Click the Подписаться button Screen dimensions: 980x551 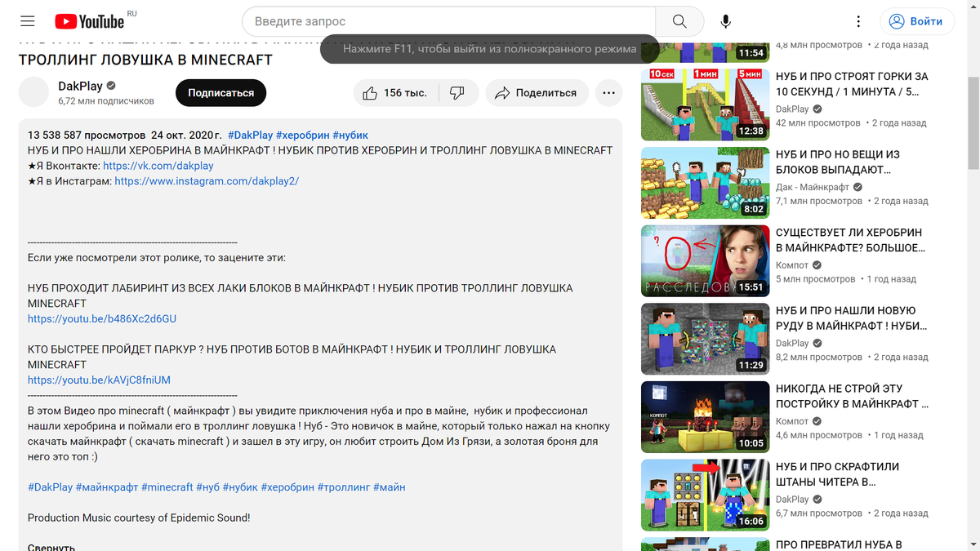point(220,93)
